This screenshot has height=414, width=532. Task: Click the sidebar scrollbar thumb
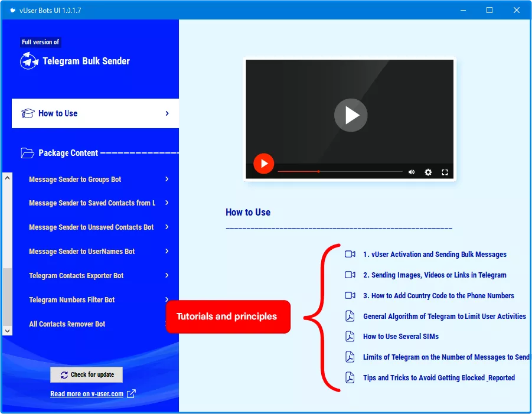pyautogui.click(x=8, y=296)
